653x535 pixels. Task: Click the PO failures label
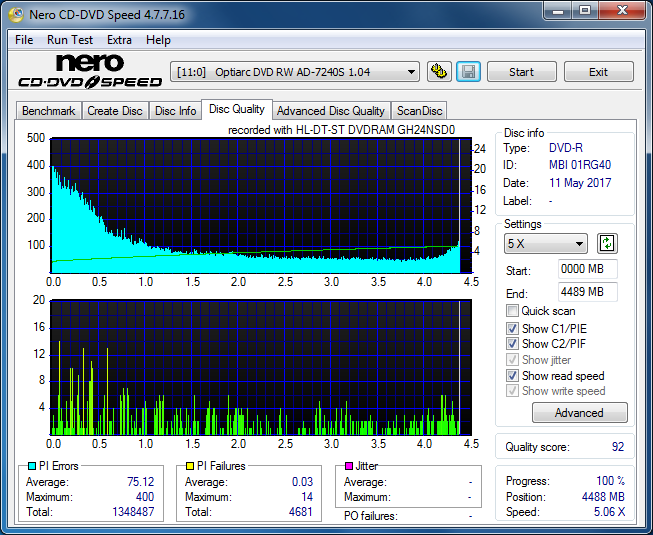point(371,516)
